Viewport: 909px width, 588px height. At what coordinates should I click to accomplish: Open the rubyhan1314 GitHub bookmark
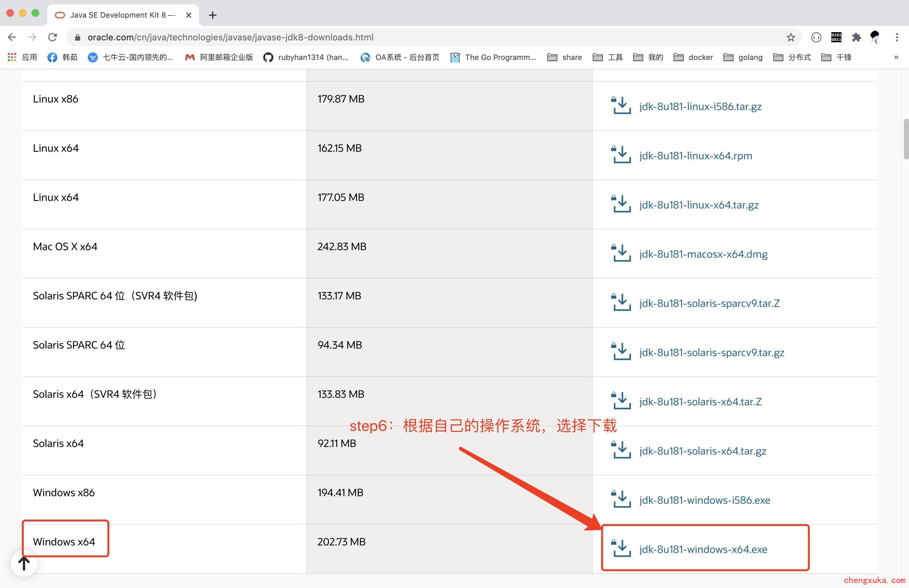[x=306, y=57]
